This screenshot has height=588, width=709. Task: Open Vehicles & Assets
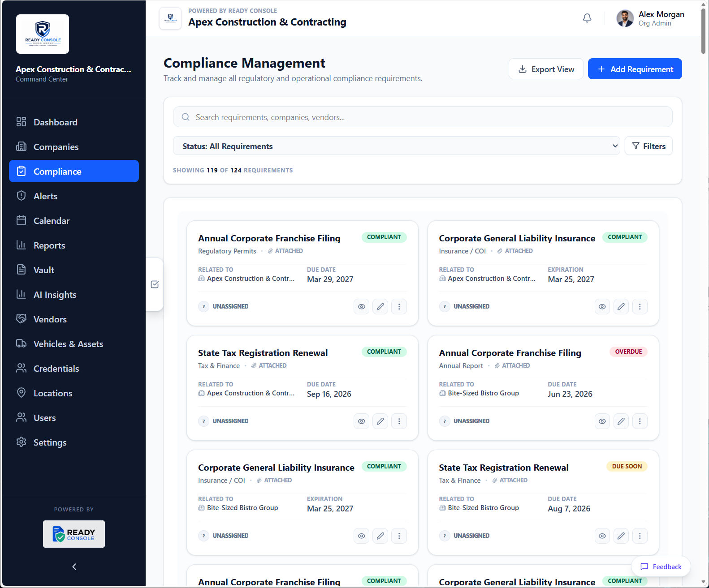click(74, 343)
